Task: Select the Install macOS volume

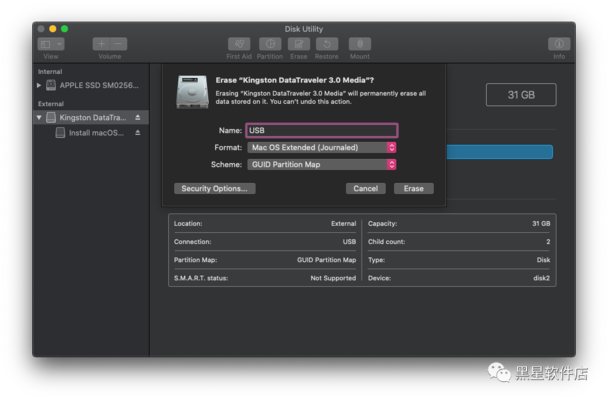Action: click(96, 133)
